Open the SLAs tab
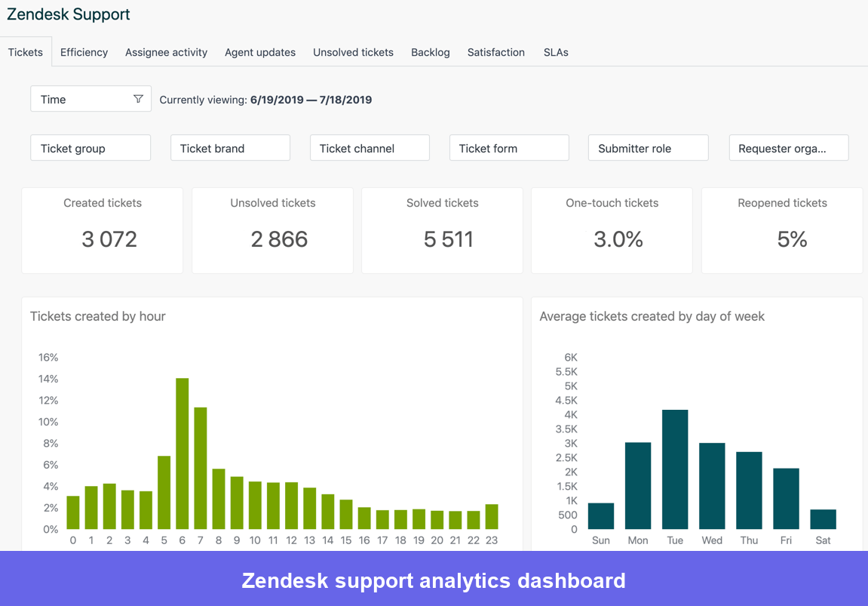The image size is (868, 606). click(x=556, y=52)
